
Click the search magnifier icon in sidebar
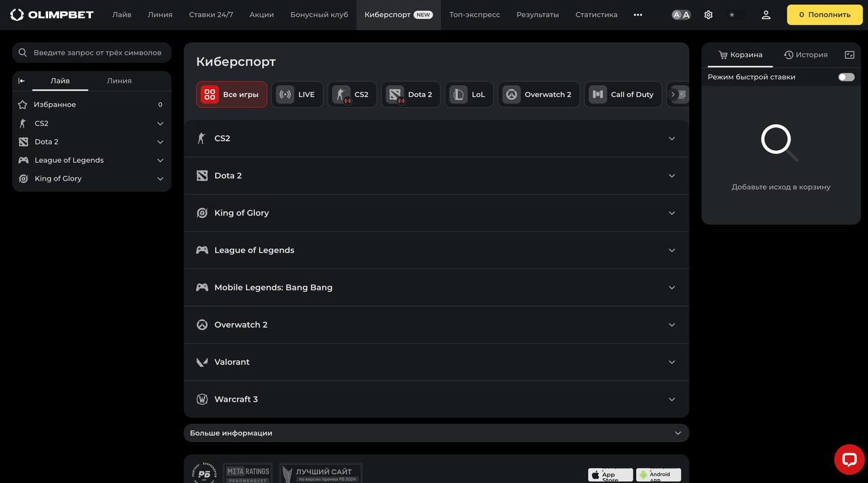tap(22, 52)
